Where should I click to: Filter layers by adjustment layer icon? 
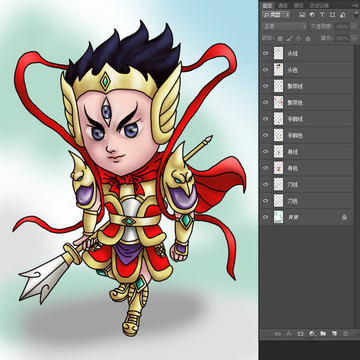coord(312,15)
